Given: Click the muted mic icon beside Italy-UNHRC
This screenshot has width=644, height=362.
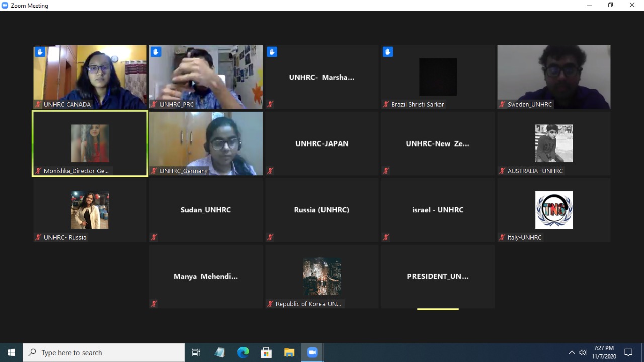Looking at the screenshot, I should (502, 237).
